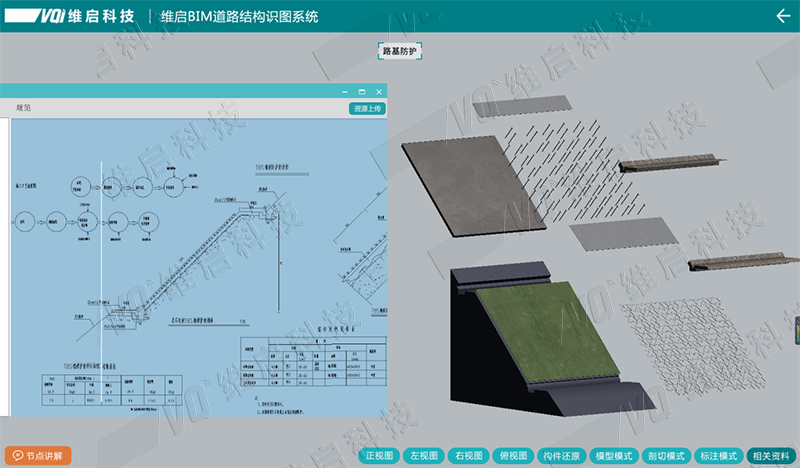Open 节点讲解 node explanation
The width and height of the screenshot is (800, 468).
[37, 456]
